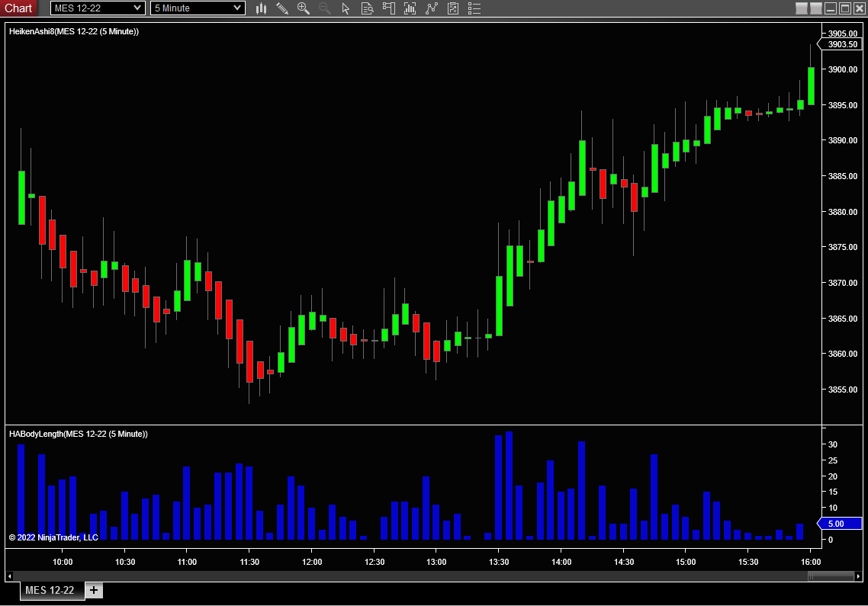Click the horizontal scrollbar thumb
Image resolution: width=868 pixels, height=606 pixels.
point(831,577)
